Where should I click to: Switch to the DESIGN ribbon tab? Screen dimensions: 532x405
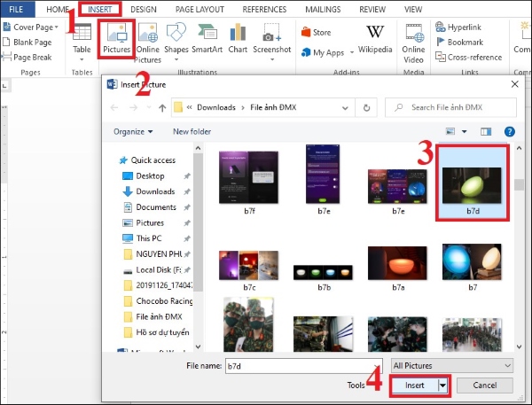[145, 8]
